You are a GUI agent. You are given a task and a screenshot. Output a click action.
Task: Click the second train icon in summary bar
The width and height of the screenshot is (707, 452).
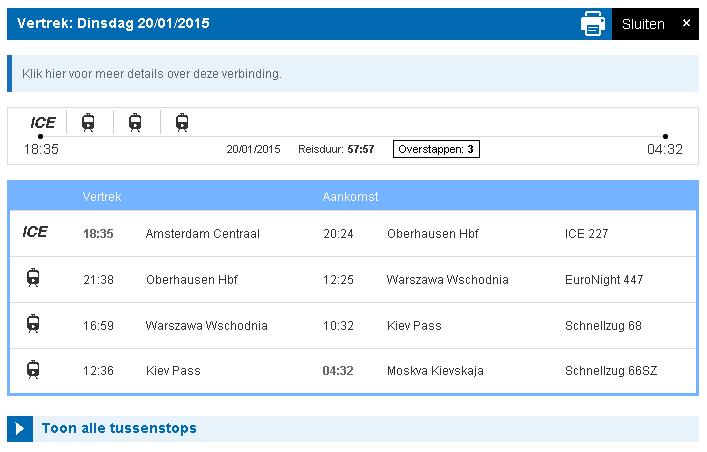click(135, 122)
